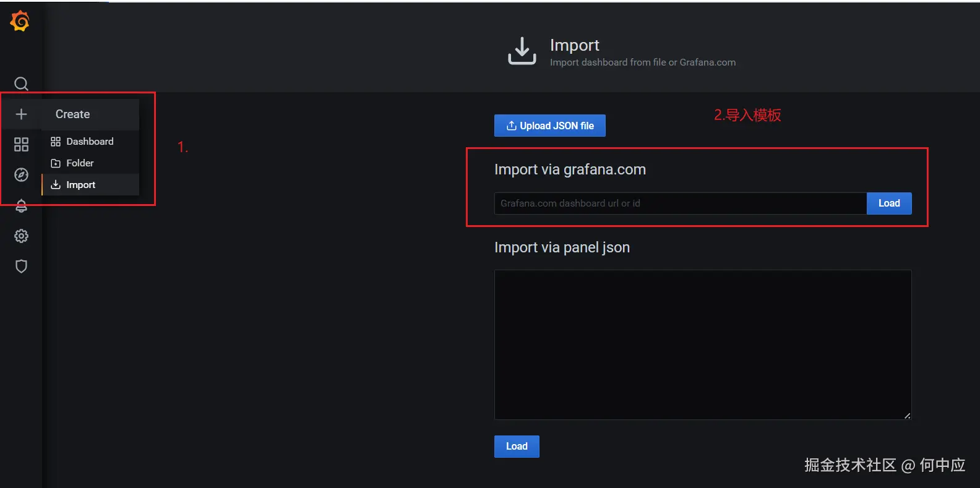Click 'Import via grafana.com' heading
The width and height of the screenshot is (980, 488).
pyautogui.click(x=570, y=169)
